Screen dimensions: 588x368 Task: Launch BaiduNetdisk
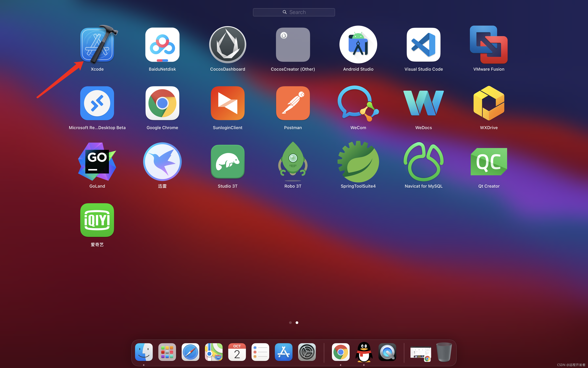coord(162,45)
